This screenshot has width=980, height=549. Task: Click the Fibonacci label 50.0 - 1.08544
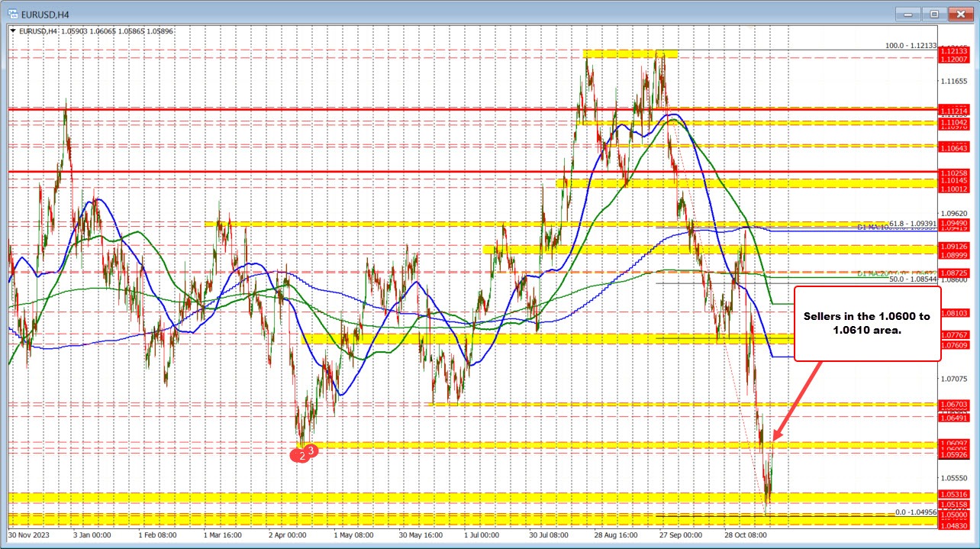911,279
